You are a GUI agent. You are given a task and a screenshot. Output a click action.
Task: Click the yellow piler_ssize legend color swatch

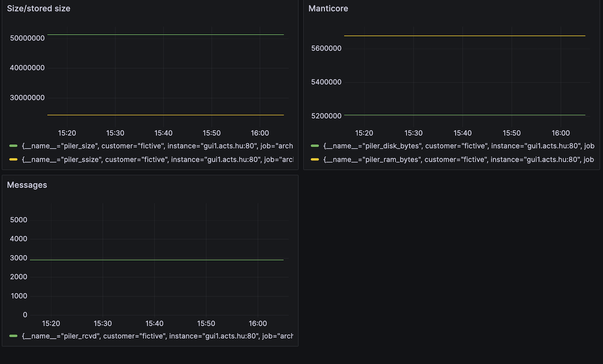tap(14, 160)
